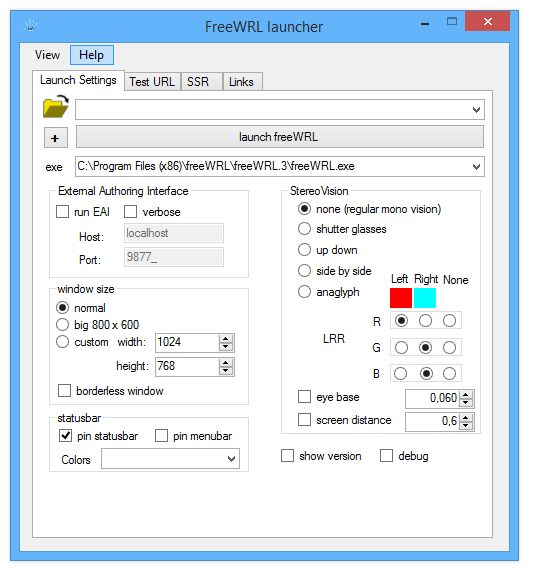Screen dimensions: 533x575
Task: Switch to Launch Settings tab
Action: (78, 80)
